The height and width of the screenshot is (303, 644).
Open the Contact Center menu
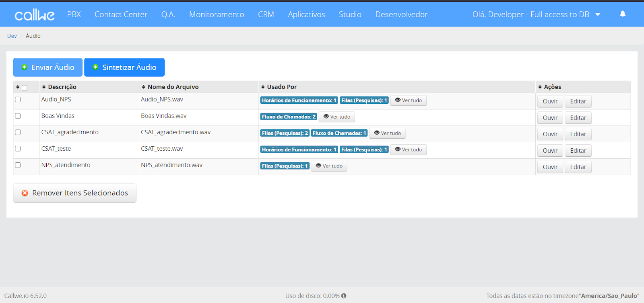pos(121,14)
